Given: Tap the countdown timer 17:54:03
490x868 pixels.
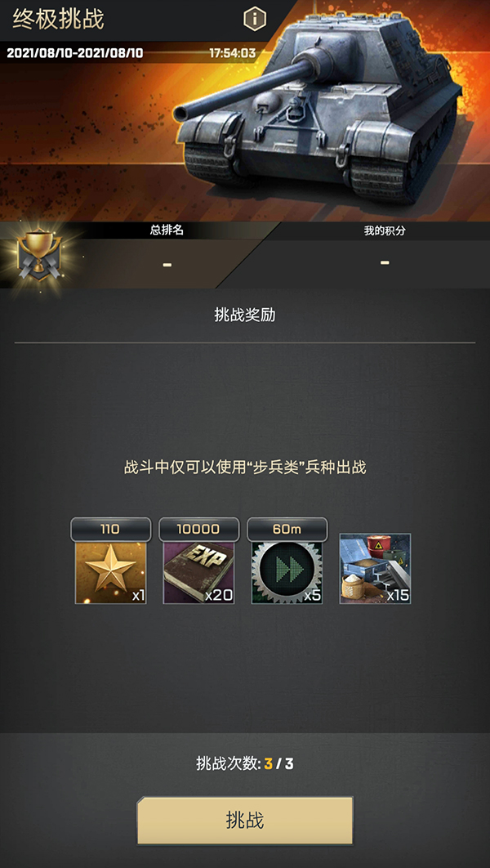Looking at the screenshot, I should 232,54.
